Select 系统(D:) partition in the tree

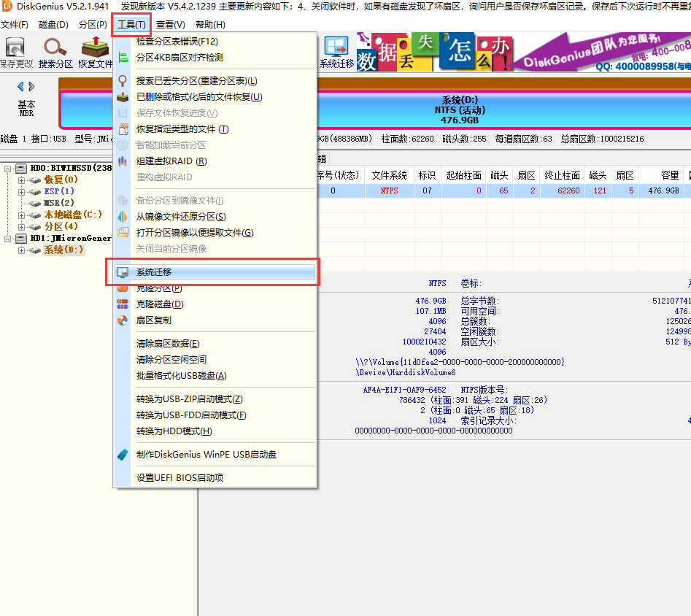click(63, 250)
